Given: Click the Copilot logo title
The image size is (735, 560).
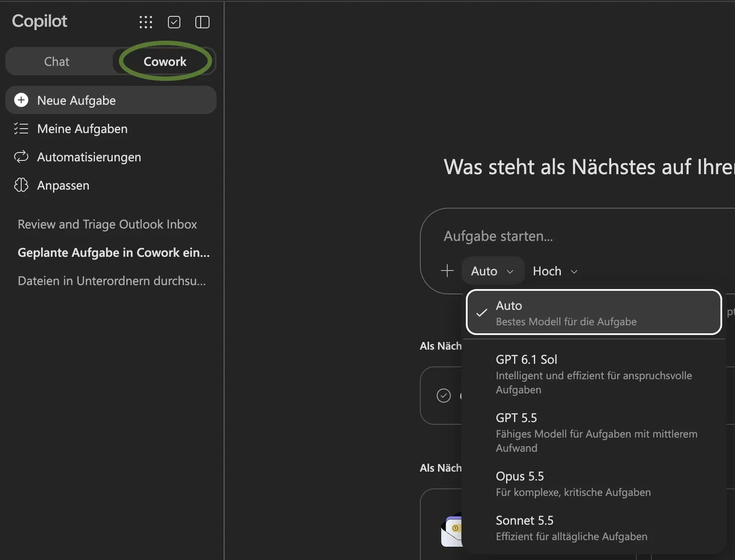Looking at the screenshot, I should (40, 21).
